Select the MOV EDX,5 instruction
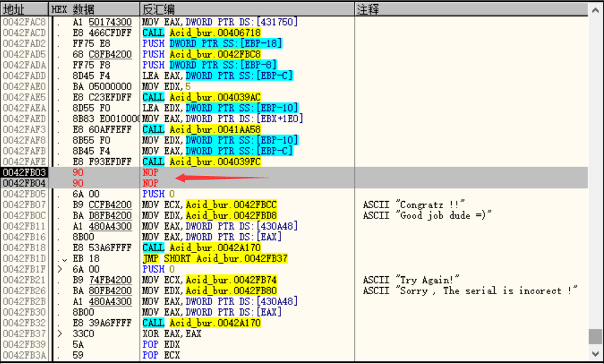604x364 pixels. coord(167,87)
